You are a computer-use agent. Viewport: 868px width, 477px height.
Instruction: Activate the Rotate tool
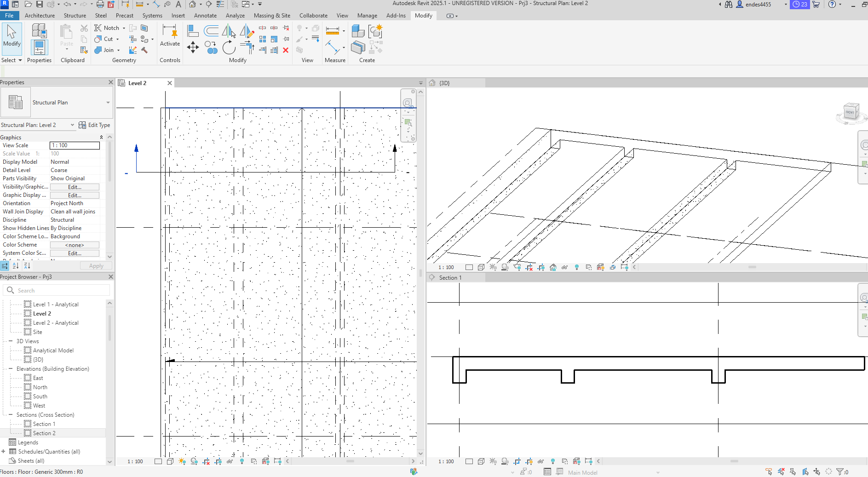(x=229, y=48)
